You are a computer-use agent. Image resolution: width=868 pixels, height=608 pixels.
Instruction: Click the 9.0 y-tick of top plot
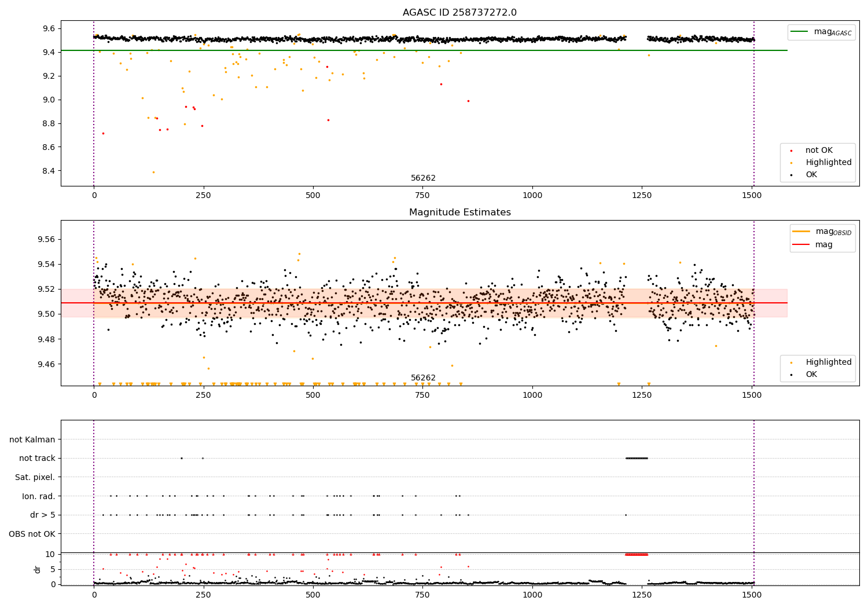[x=49, y=100]
